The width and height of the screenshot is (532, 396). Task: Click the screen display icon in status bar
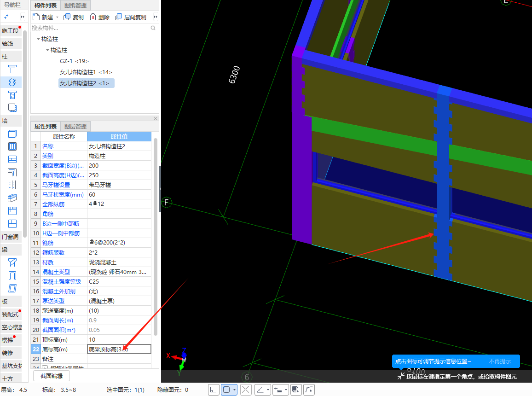[x=296, y=390]
